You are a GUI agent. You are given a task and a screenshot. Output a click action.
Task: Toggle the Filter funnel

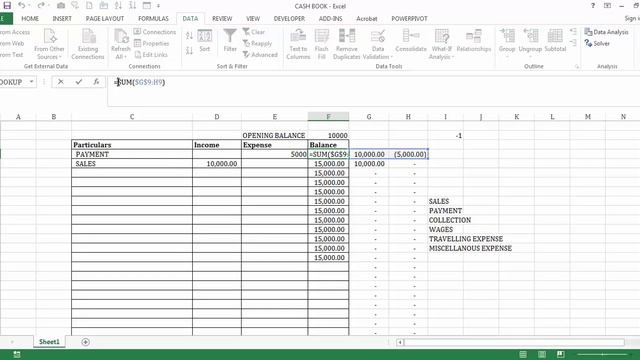pos(230,41)
